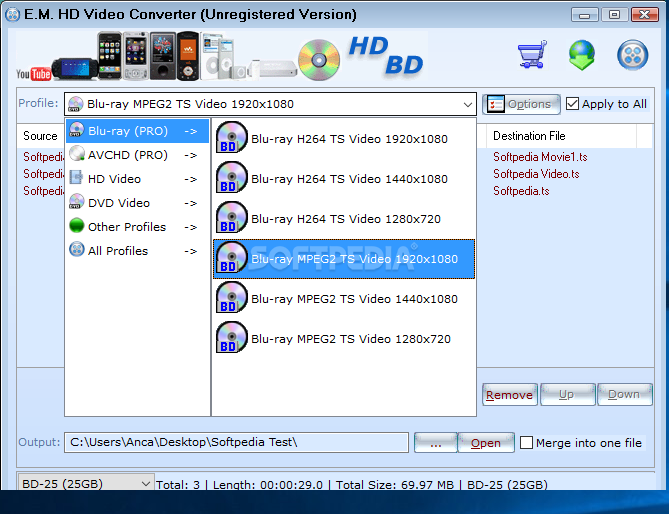This screenshot has height=514, width=669.
Task: Click the Output path field
Action: [236, 442]
